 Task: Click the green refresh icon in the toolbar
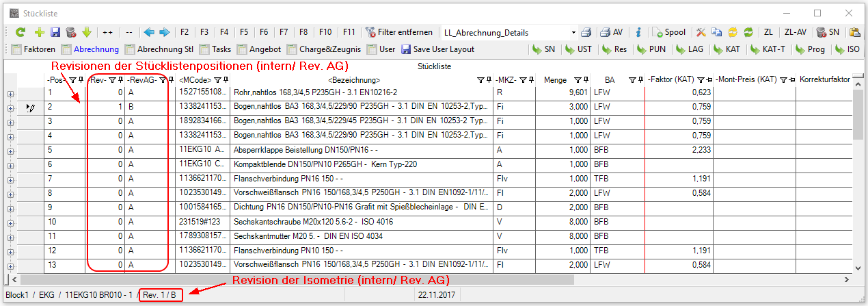(21, 32)
